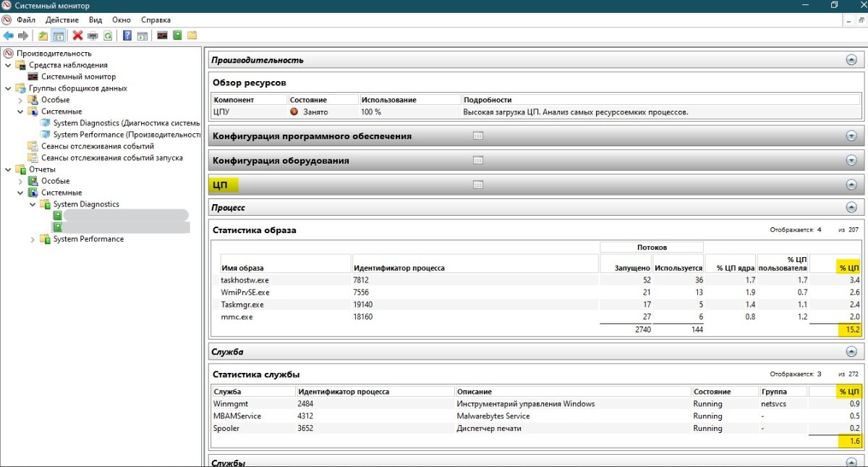Click the printer icon in toolbar
The image size is (868, 467).
[x=93, y=35]
